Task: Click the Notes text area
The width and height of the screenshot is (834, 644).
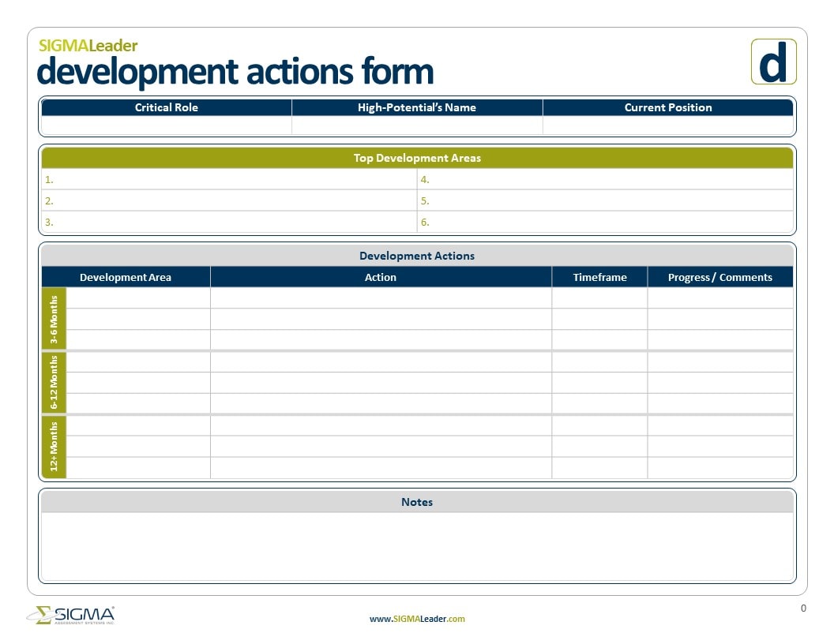Action: [417, 546]
